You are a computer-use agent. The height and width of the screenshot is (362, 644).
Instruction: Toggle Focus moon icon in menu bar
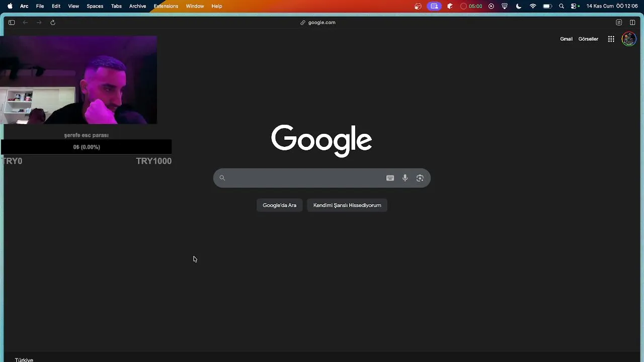tap(519, 6)
